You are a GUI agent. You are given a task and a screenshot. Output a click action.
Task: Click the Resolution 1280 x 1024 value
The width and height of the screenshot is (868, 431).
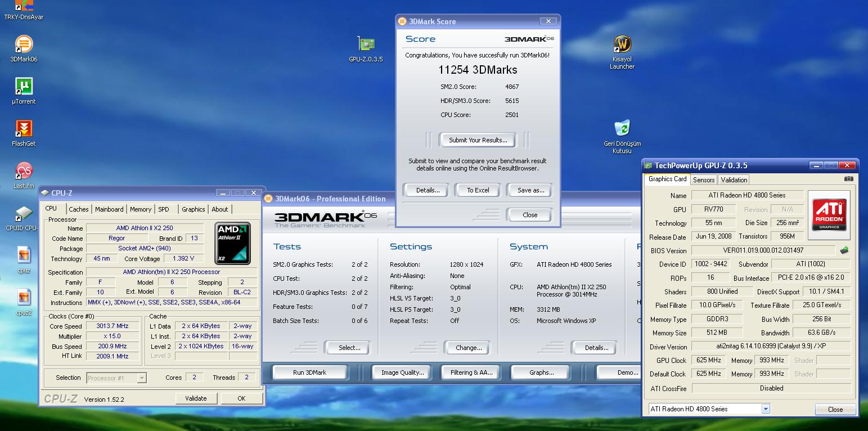pyautogui.click(x=466, y=264)
